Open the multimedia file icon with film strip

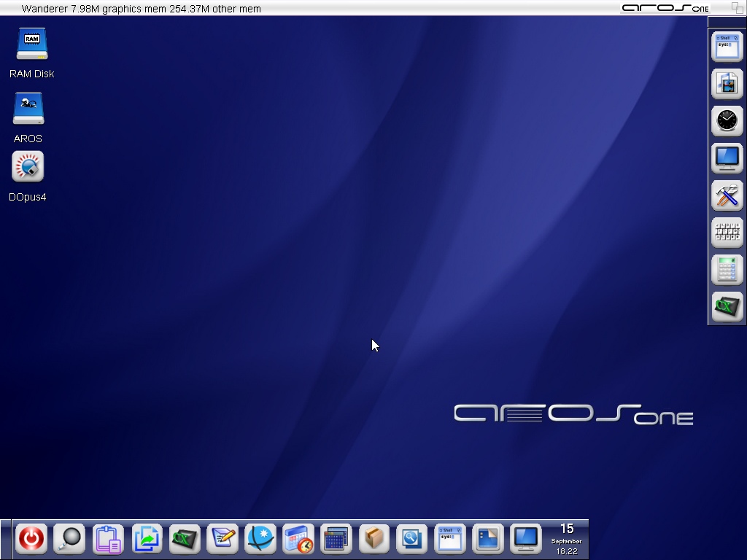pyautogui.click(x=727, y=84)
